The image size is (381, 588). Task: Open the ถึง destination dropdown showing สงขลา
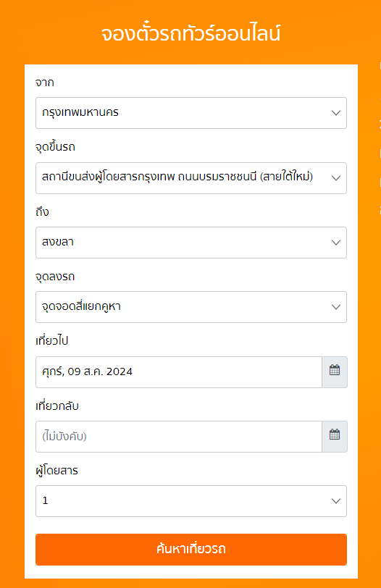(x=191, y=243)
